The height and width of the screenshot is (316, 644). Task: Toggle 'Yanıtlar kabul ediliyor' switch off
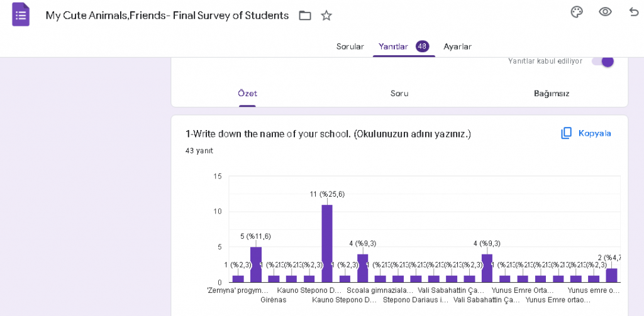click(602, 61)
